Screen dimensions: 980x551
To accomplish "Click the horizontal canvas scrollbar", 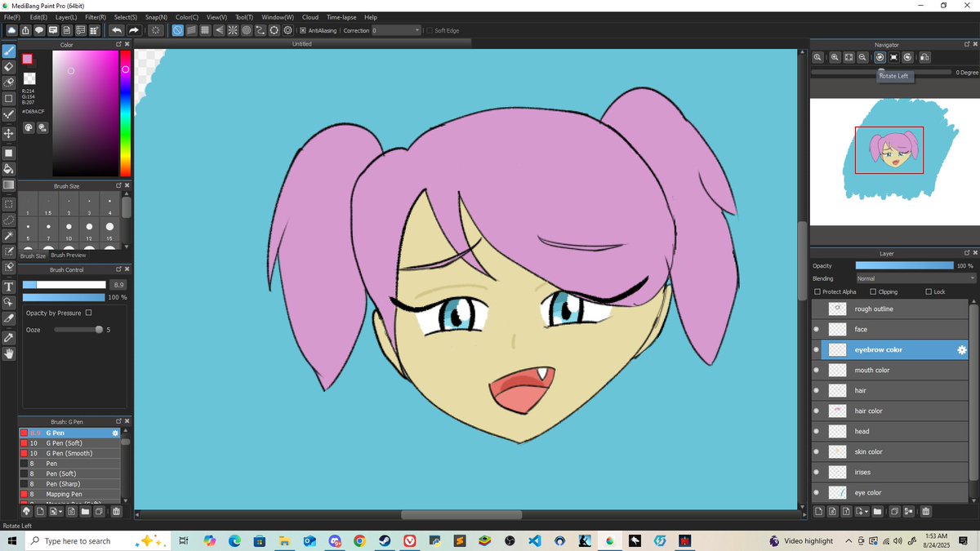I will (461, 514).
